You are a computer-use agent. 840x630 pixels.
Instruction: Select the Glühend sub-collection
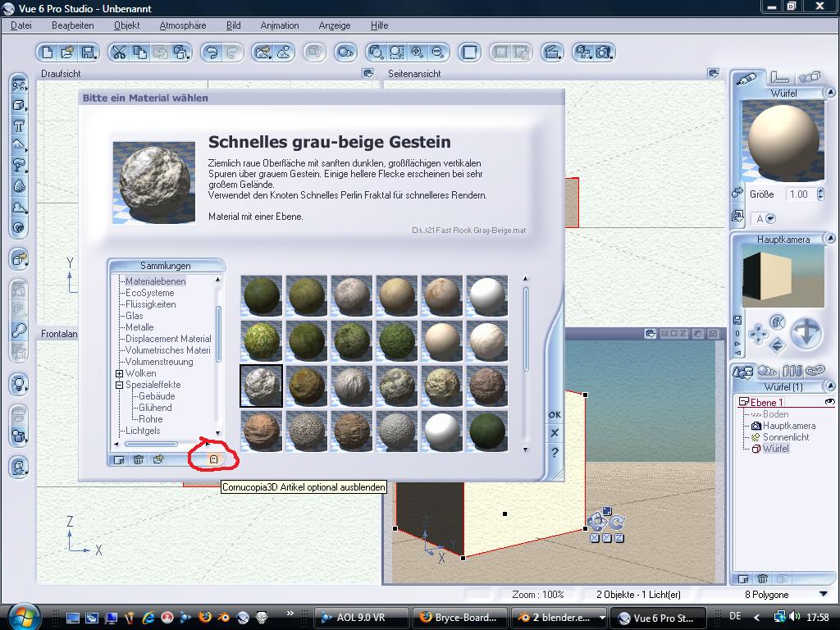point(155,408)
